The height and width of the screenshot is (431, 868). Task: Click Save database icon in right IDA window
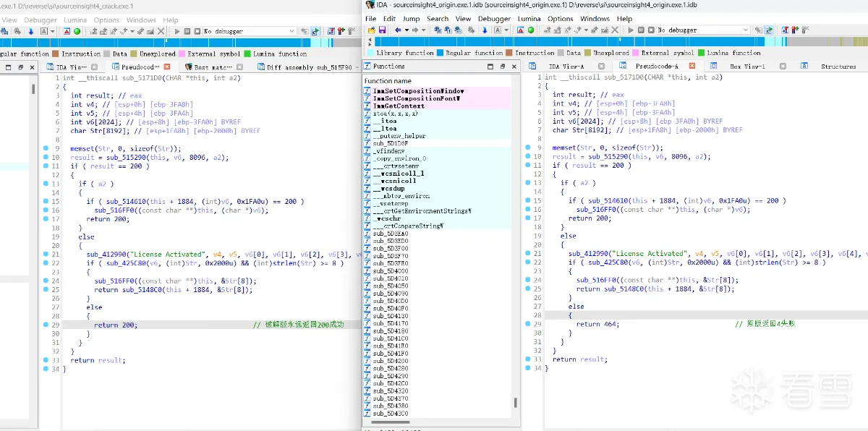pos(382,30)
